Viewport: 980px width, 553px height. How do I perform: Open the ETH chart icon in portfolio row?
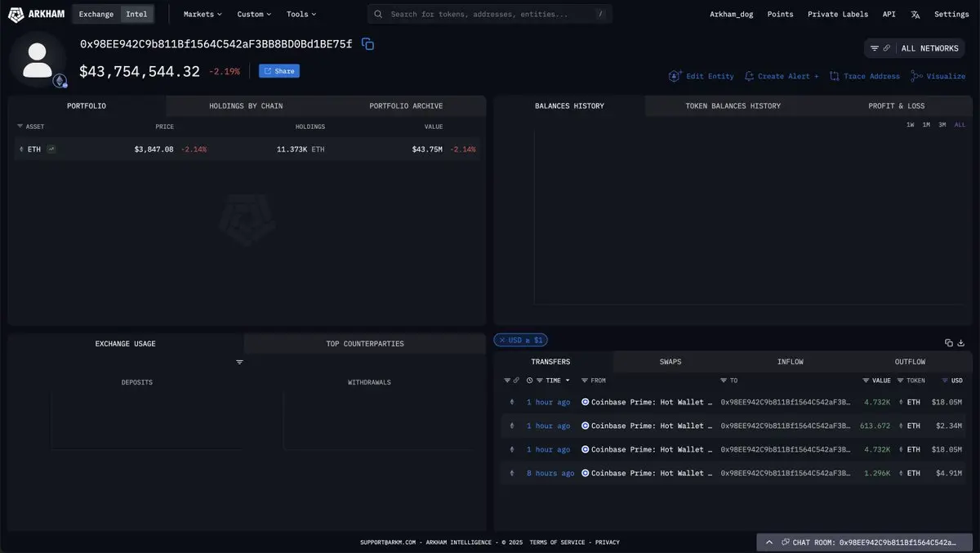pos(51,149)
